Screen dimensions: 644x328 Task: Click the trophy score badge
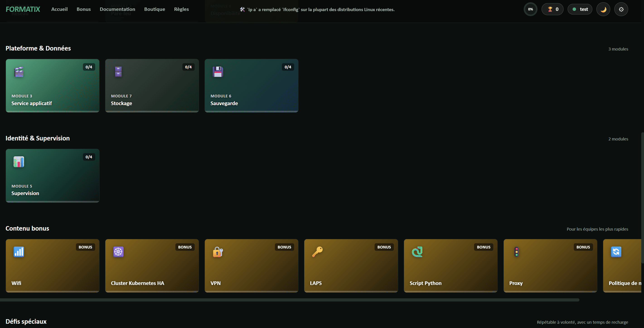(552, 9)
